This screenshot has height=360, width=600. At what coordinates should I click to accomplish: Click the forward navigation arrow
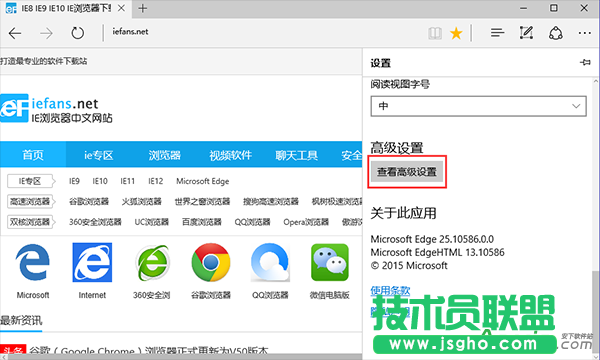[46, 33]
